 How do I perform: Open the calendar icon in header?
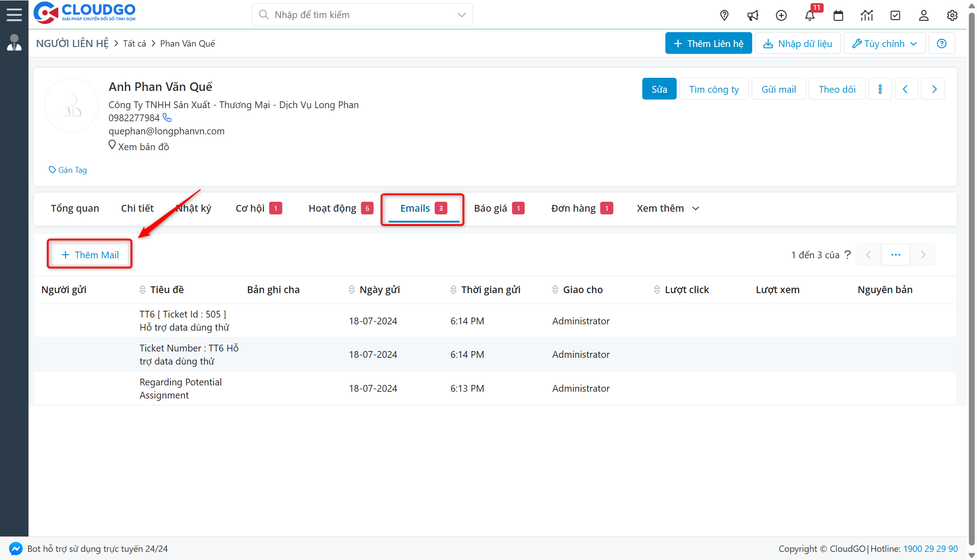click(x=838, y=15)
